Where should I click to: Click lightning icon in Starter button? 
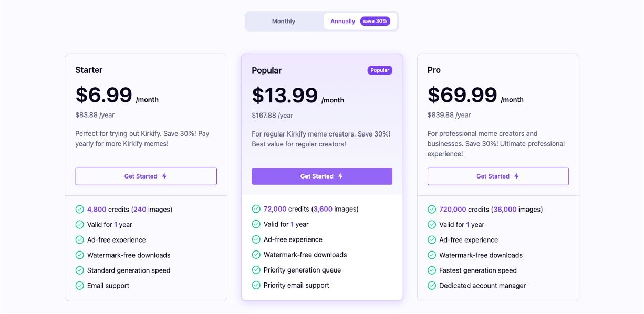tap(164, 176)
